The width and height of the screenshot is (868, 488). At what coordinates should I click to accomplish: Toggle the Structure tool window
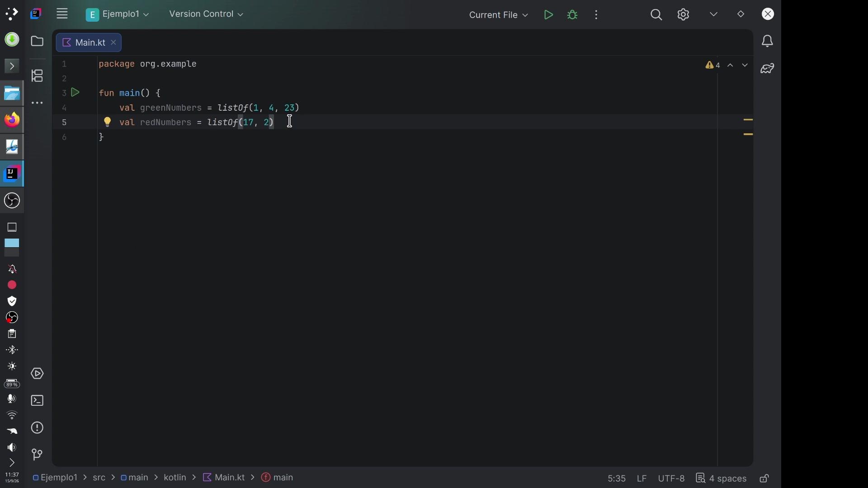tap(38, 76)
